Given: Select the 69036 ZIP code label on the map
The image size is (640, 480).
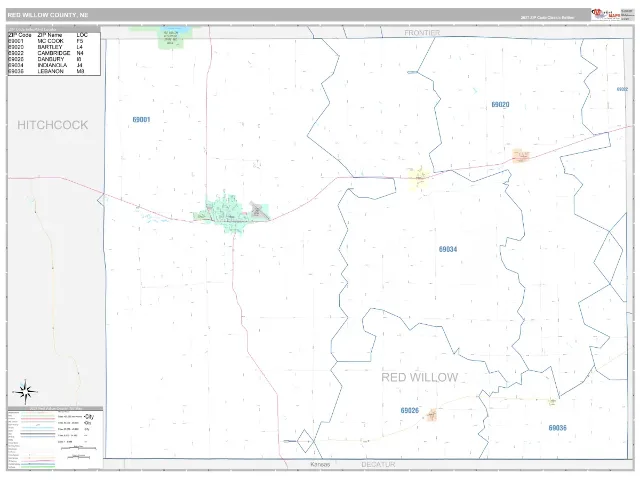Looking at the screenshot, I should [x=557, y=428].
